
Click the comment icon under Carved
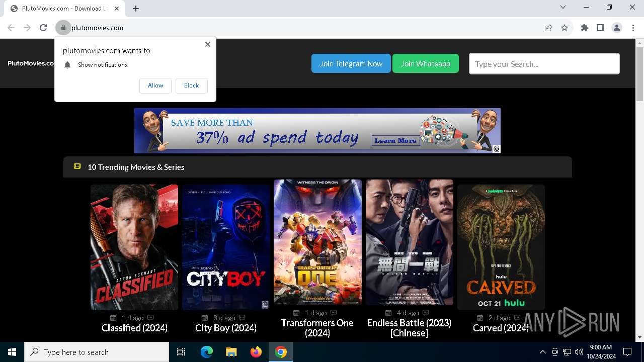(517, 318)
